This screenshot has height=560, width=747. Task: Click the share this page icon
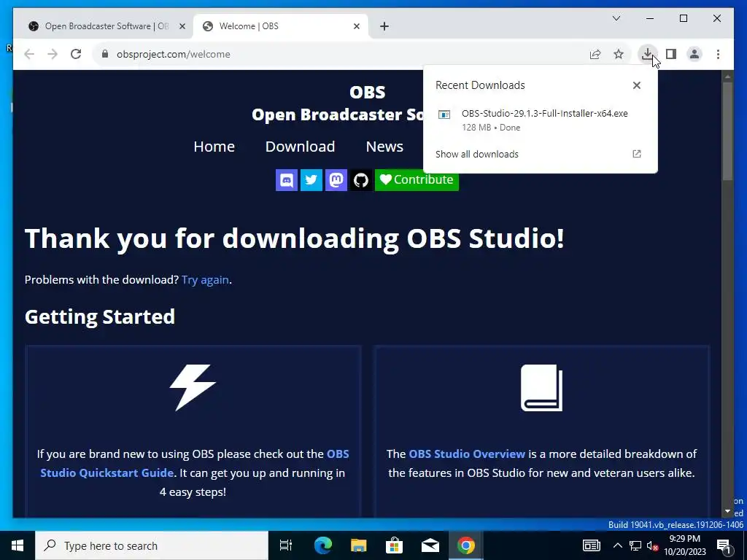click(x=595, y=54)
